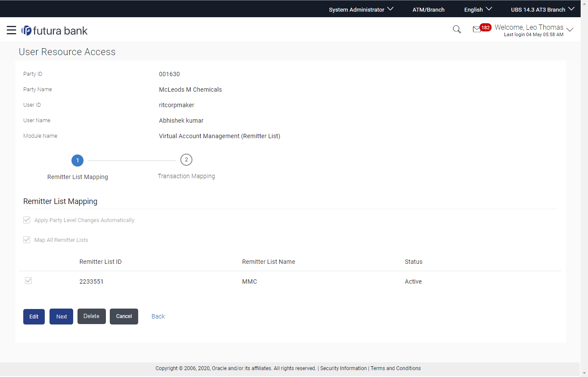
Task: Click the User Resource Access page heading
Action: (x=67, y=52)
